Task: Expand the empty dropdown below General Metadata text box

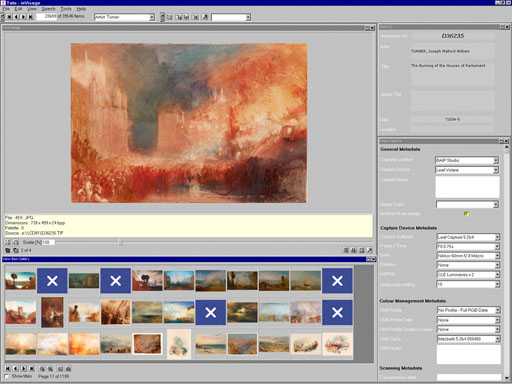Action: tap(496, 204)
